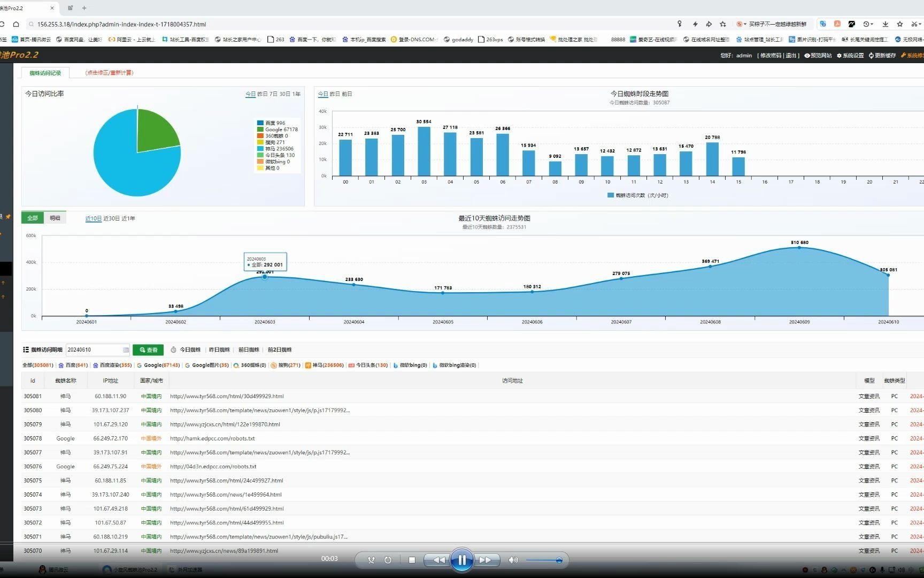Toggle 蜘蛛访问次数 legend on bar chart
Image resolution: width=924 pixels, height=578 pixels.
click(x=637, y=195)
